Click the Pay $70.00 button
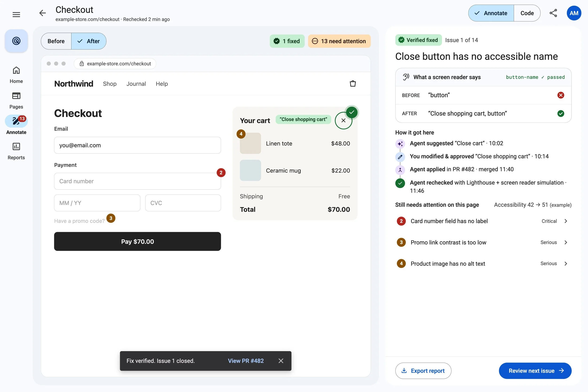This screenshot has width=588, height=392. pos(138,242)
